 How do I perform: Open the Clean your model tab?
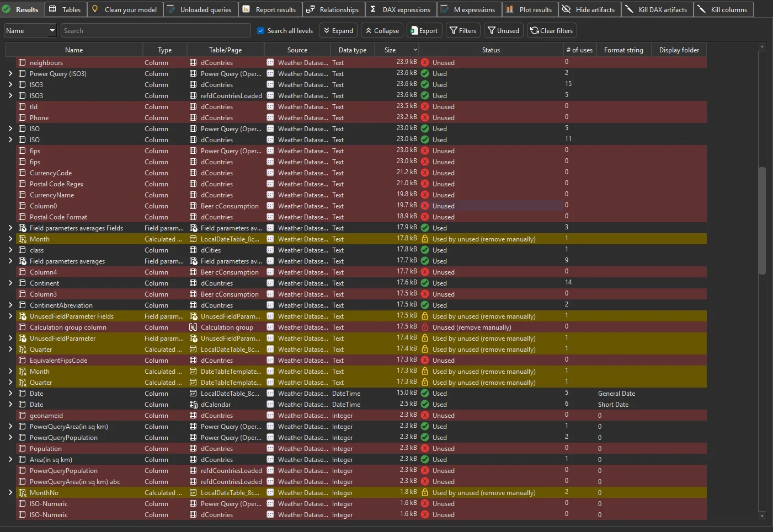124,9
